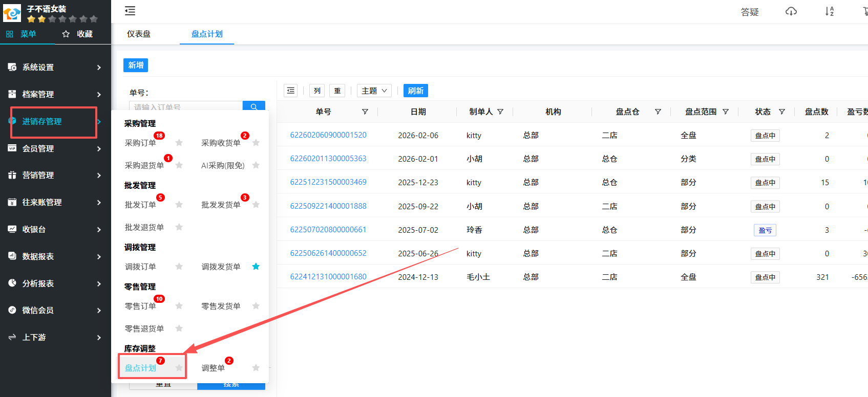Viewport: 868px width, 397px height.
Task: Expand the 系统设置 sidebar menu
Action: (55, 68)
